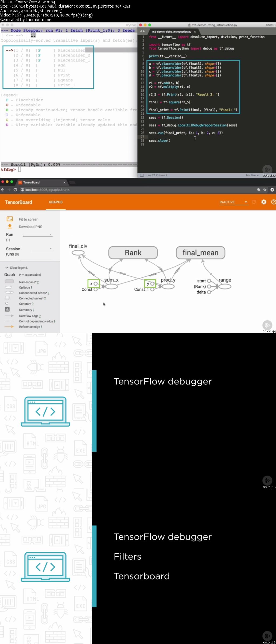The image size is (276, 644).
Task: Click the --> navigation link in tfdbg
Action: 19,35
